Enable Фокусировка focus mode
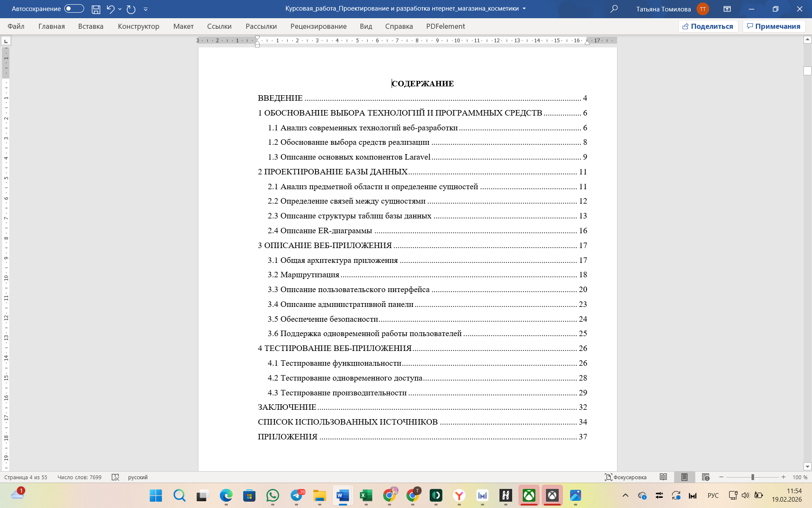 (x=625, y=477)
